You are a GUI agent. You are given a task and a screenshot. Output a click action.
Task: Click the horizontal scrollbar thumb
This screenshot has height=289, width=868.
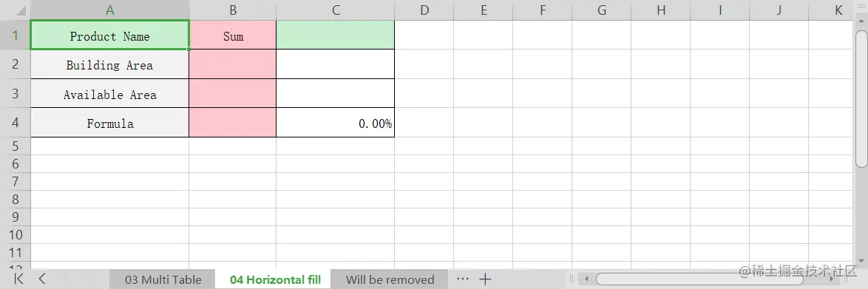[699, 279]
